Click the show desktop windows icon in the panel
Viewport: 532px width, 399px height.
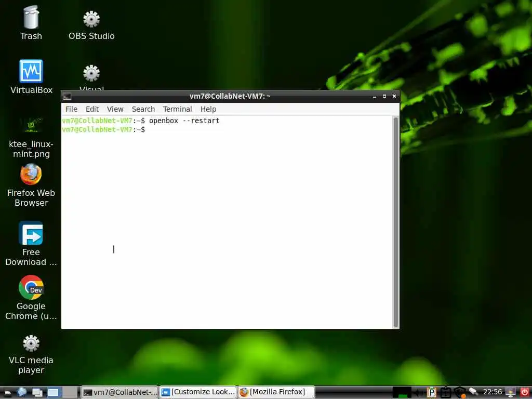pos(37,393)
